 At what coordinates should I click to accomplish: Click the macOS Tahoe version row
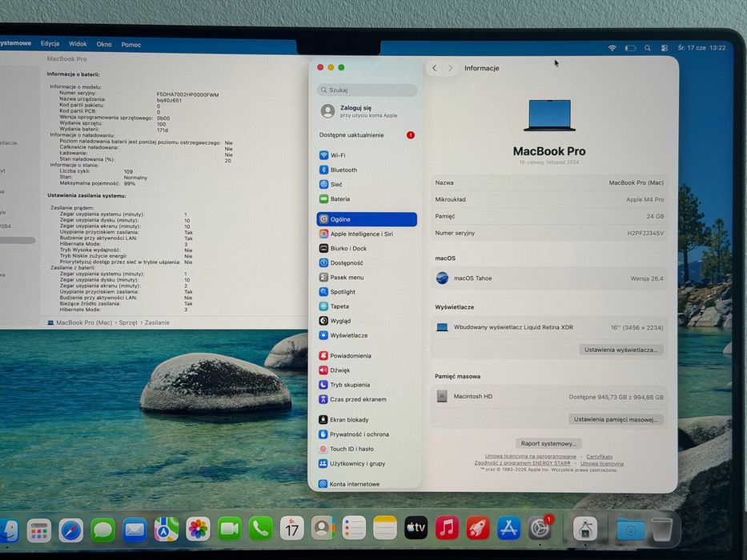click(548, 278)
